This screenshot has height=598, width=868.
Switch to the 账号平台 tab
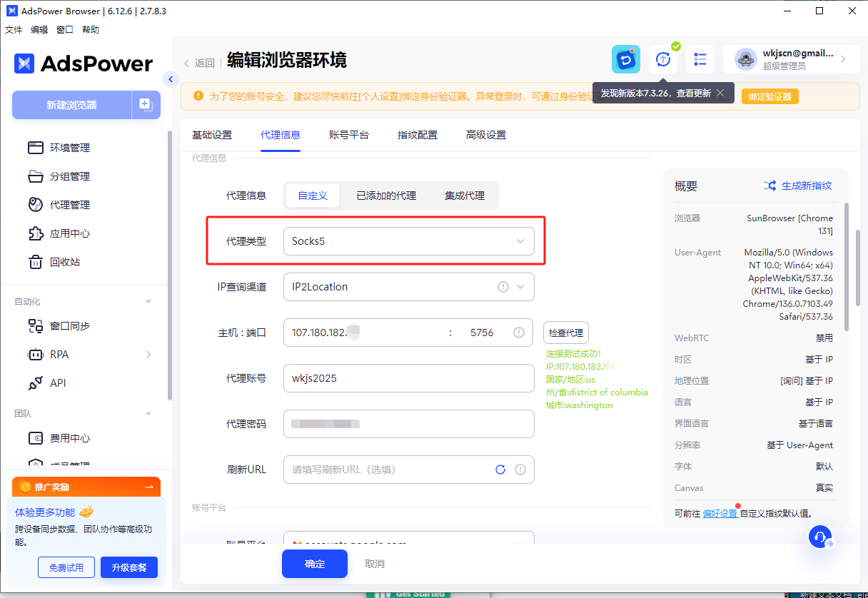pyautogui.click(x=349, y=135)
